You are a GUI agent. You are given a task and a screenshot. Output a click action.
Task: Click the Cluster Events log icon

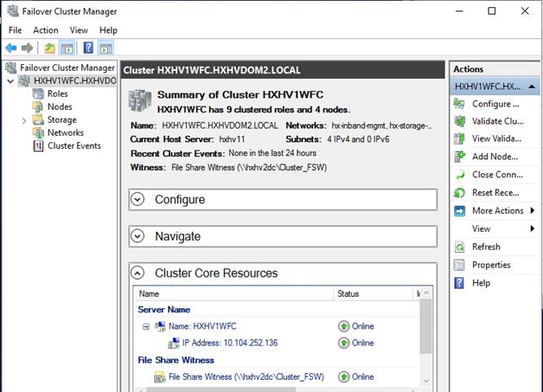38,146
